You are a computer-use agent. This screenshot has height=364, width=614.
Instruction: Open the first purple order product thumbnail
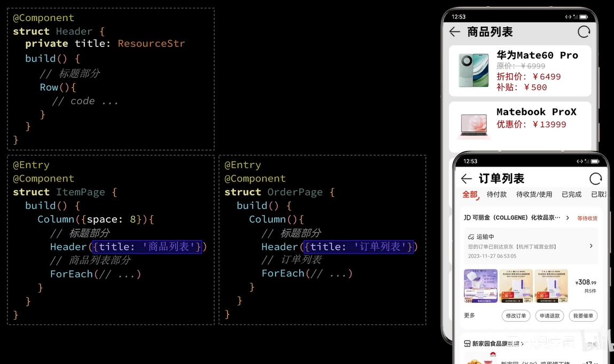tap(480, 286)
